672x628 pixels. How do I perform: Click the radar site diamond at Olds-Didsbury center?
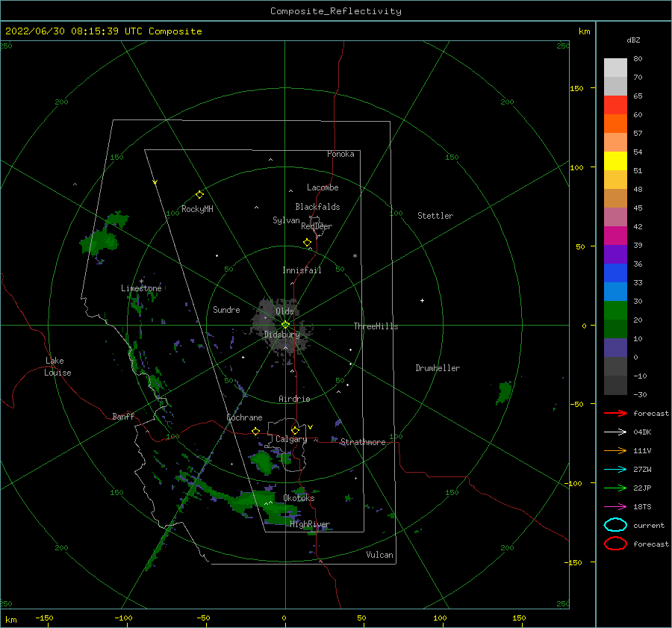click(285, 325)
